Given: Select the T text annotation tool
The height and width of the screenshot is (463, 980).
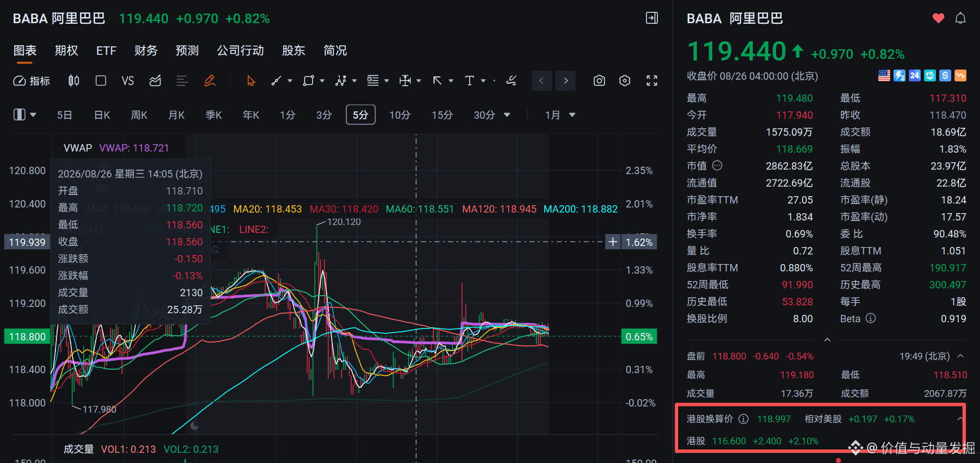Looking at the screenshot, I should (469, 81).
